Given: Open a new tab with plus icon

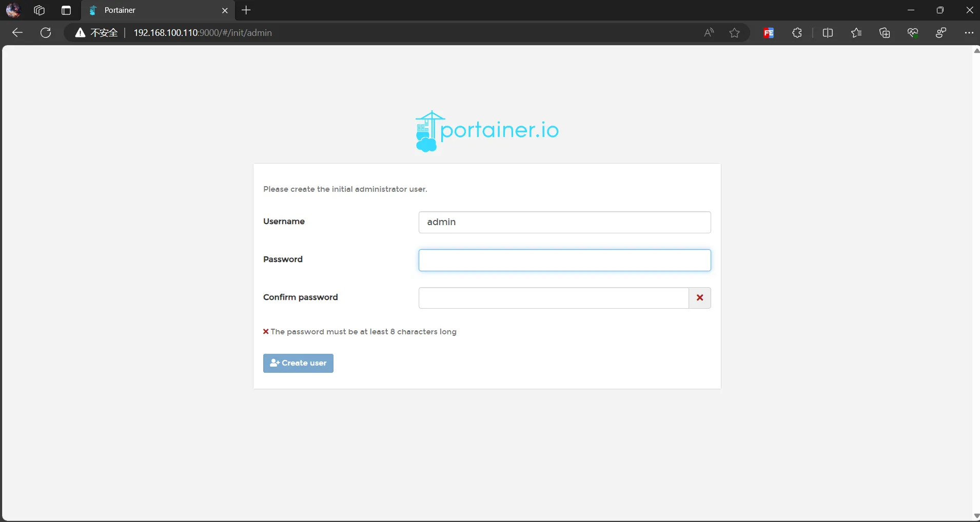Looking at the screenshot, I should [246, 10].
